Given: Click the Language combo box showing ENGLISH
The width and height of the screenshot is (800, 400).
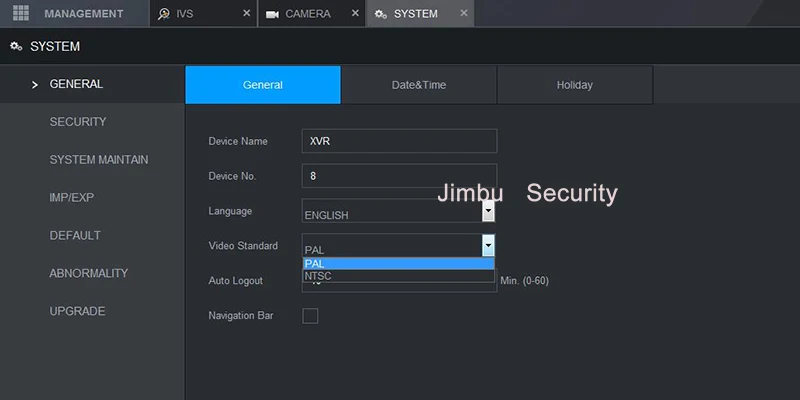Looking at the screenshot, I should (x=398, y=211).
